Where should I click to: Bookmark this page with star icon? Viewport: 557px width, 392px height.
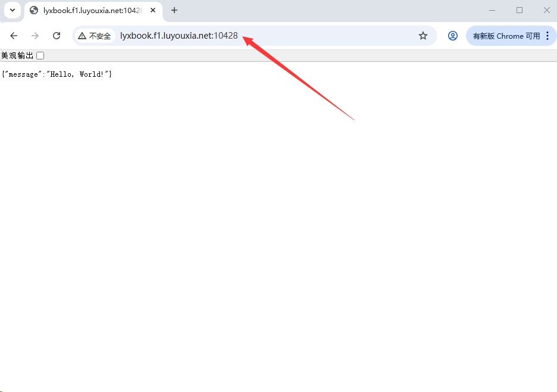[x=423, y=36]
